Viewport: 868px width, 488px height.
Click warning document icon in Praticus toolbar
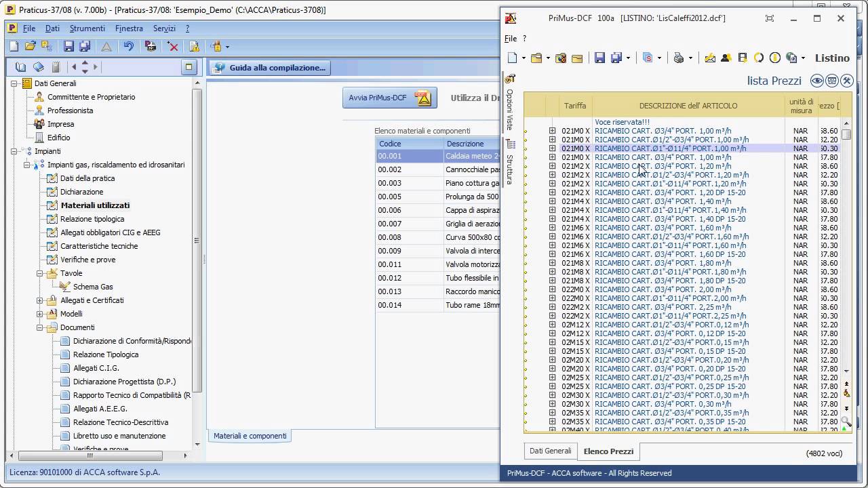click(x=195, y=46)
